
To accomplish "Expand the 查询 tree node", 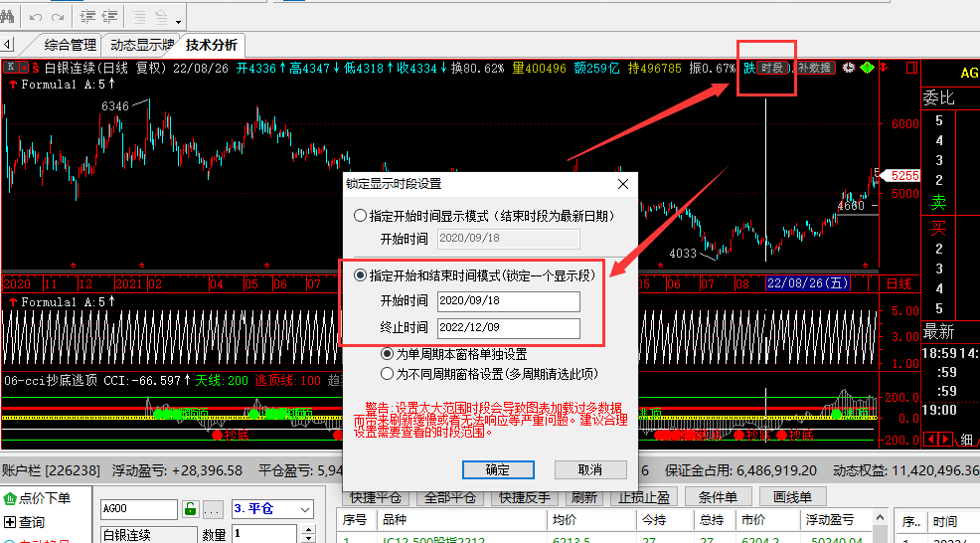I will click(x=10, y=522).
